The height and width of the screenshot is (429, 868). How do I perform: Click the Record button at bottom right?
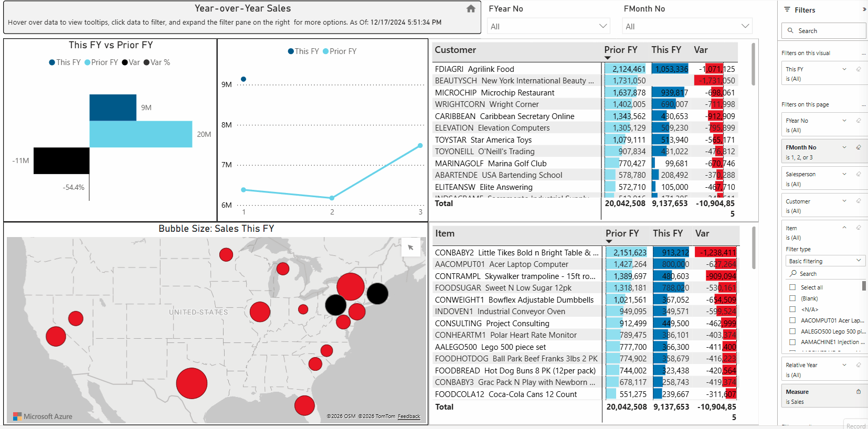855,426
